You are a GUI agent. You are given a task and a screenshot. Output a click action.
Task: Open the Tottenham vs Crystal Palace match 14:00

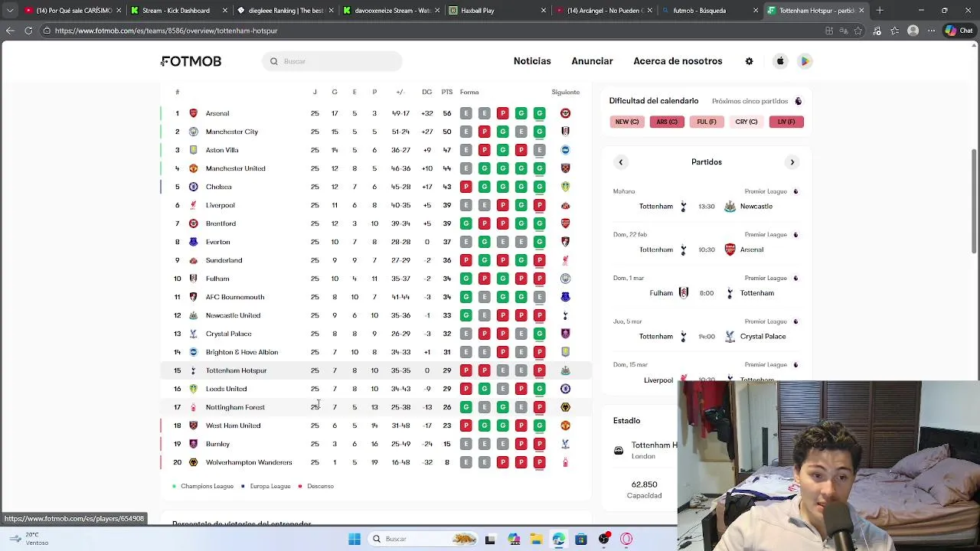(706, 331)
